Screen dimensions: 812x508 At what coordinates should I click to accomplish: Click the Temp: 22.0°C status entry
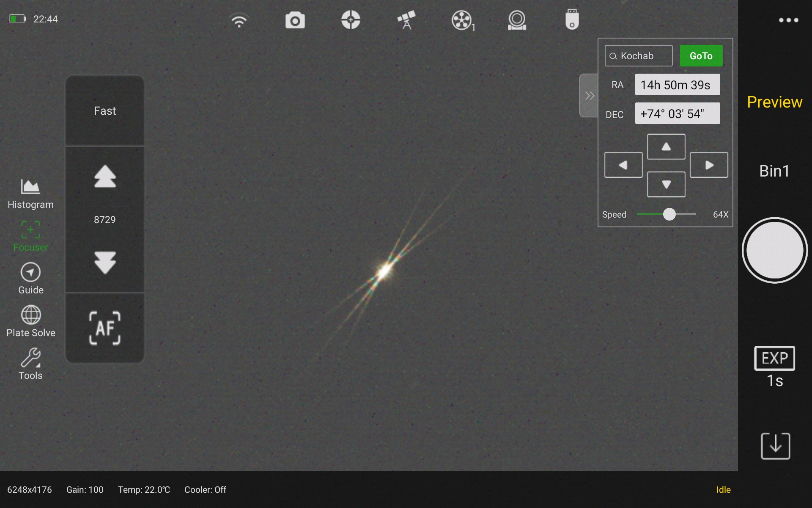pos(144,490)
